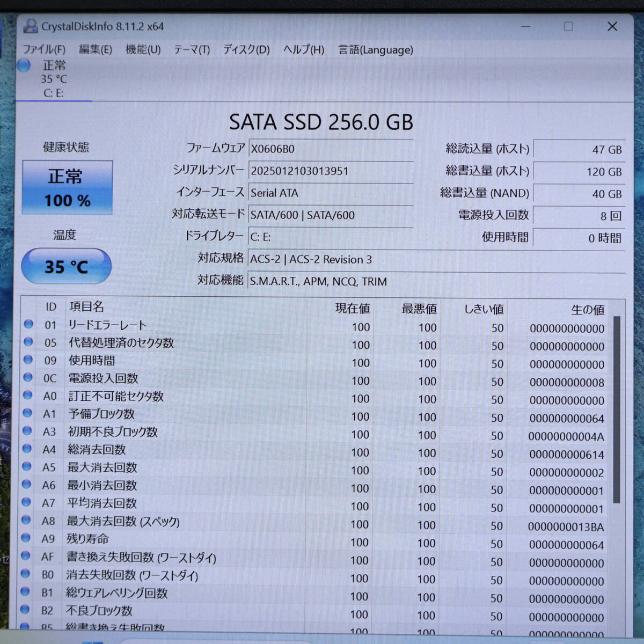Open the 編集(E) menu

(x=96, y=49)
